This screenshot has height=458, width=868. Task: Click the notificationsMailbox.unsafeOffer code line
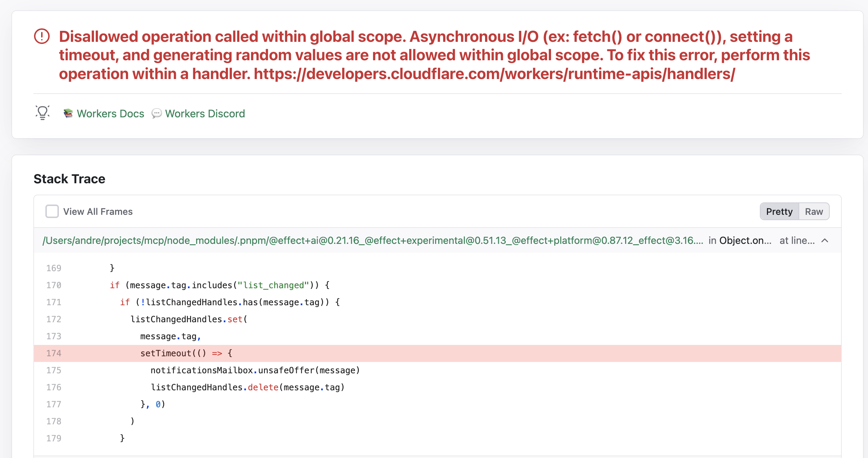[255, 370]
